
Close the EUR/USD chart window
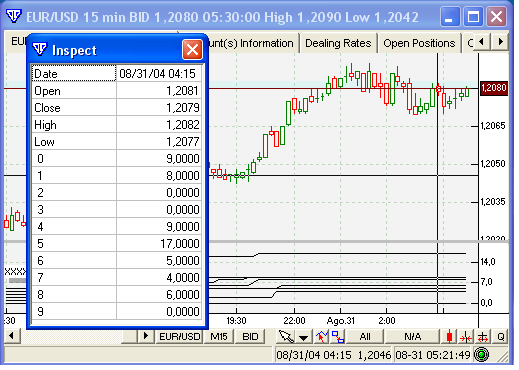point(496,16)
